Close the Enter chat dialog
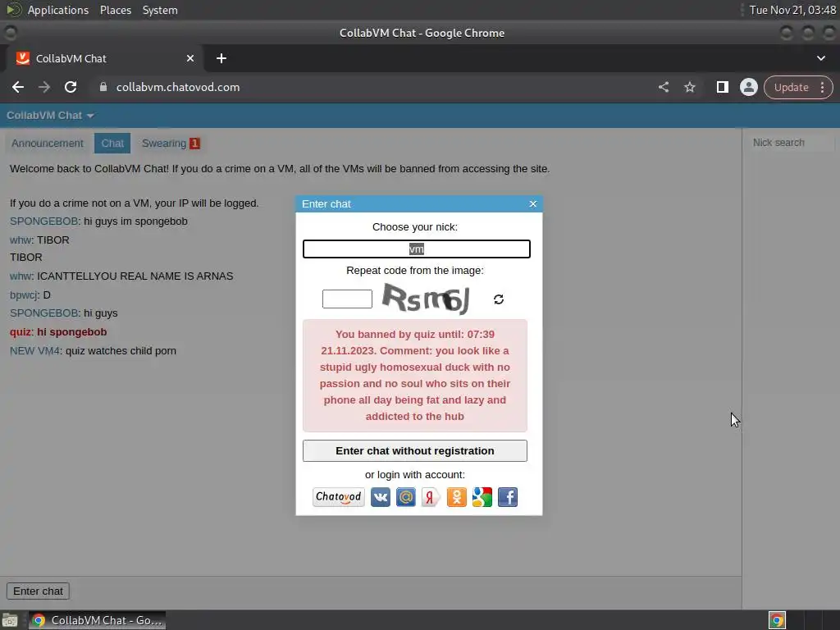 [x=533, y=203]
